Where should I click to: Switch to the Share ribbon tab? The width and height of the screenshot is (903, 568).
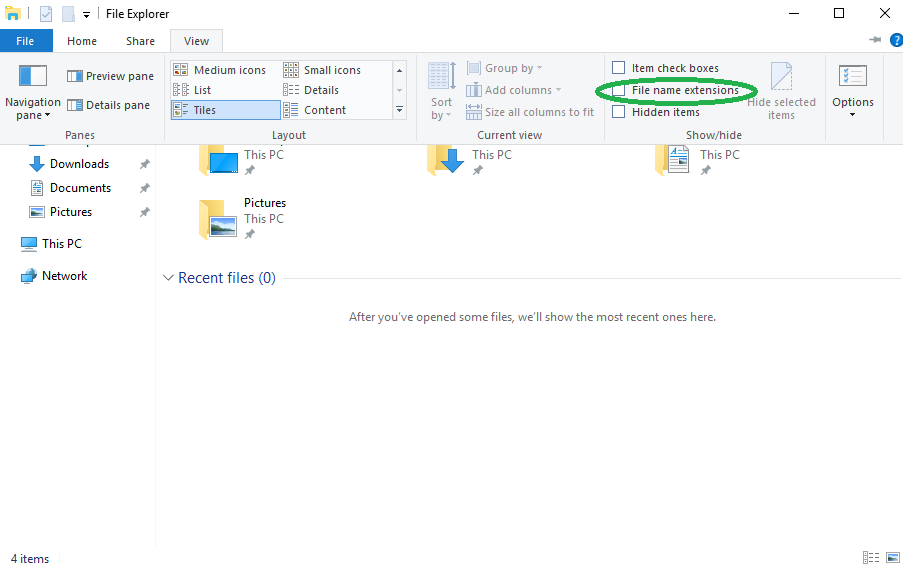pos(140,41)
